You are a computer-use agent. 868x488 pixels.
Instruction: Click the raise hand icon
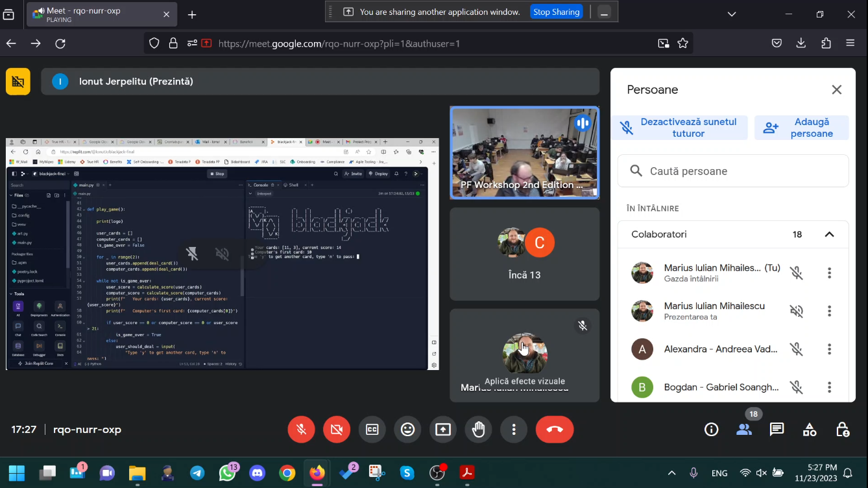point(479,430)
